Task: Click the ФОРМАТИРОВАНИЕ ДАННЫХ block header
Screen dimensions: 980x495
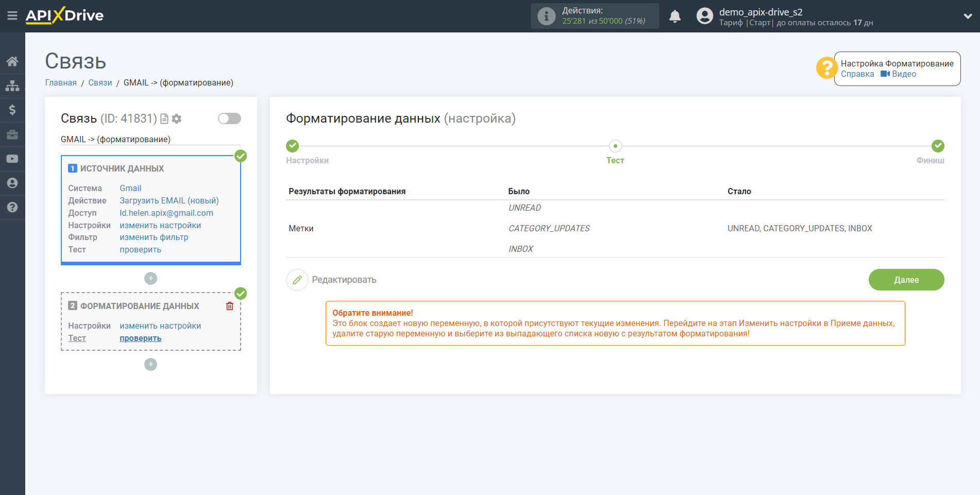Action: pos(140,306)
